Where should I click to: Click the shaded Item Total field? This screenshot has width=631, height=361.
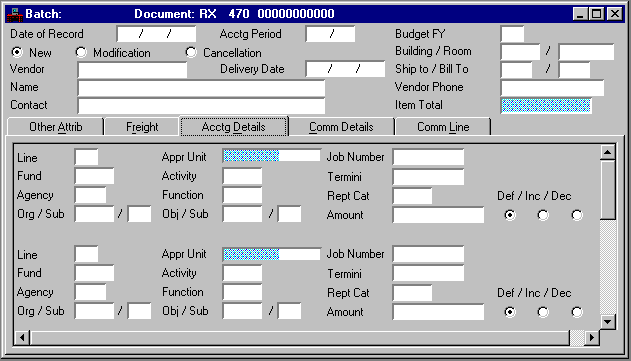[x=546, y=105]
